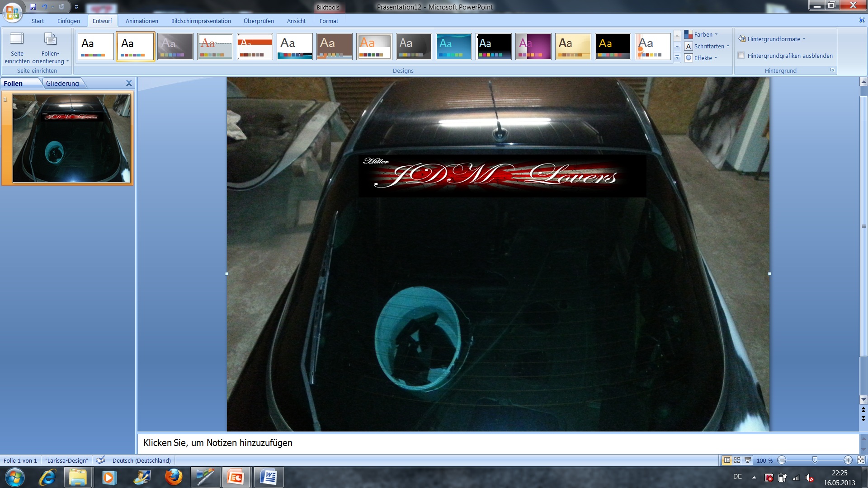The image size is (868, 488).
Task: Switch to slide sorter view in status bar
Action: [737, 460]
